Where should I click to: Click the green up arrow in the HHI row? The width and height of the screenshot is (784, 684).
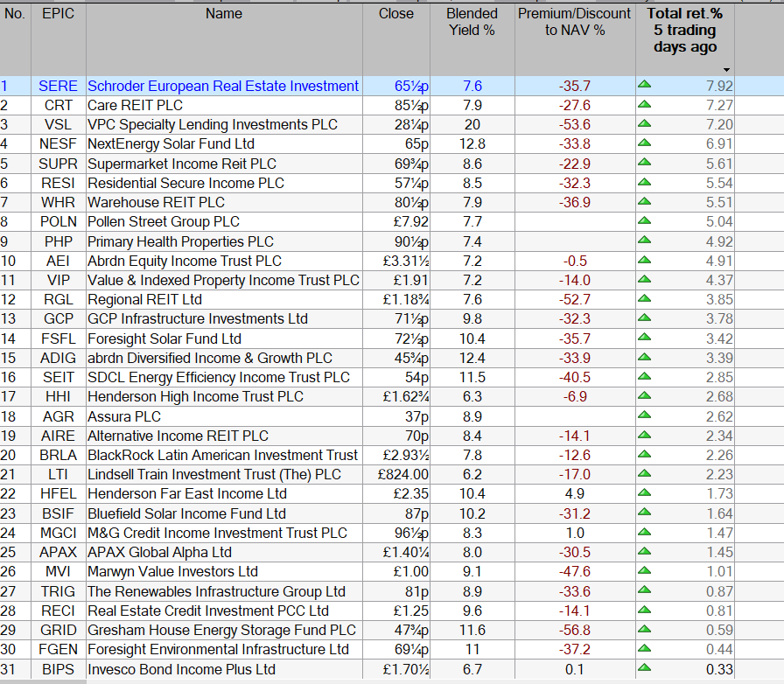[645, 395]
